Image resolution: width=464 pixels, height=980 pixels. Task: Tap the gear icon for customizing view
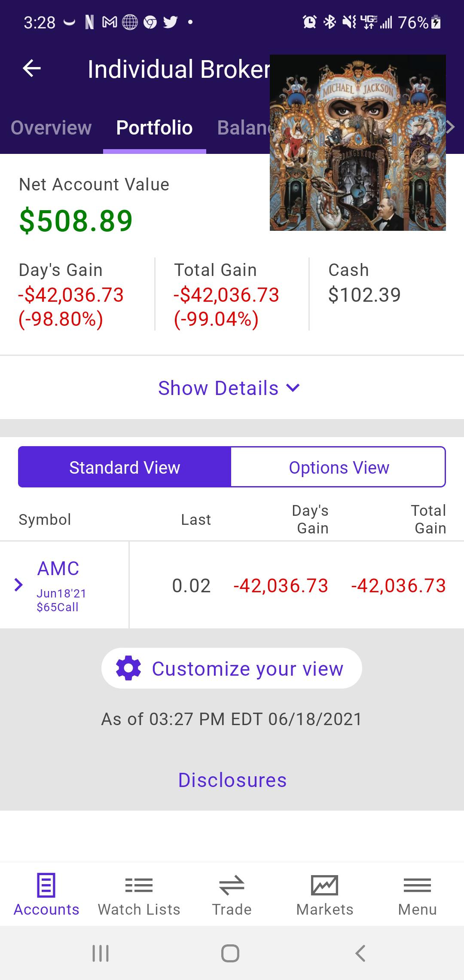point(128,668)
